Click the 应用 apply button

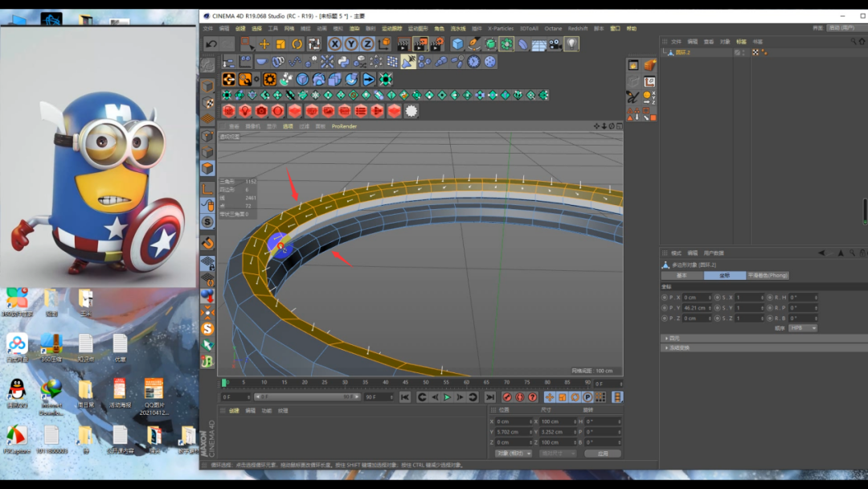coord(603,454)
